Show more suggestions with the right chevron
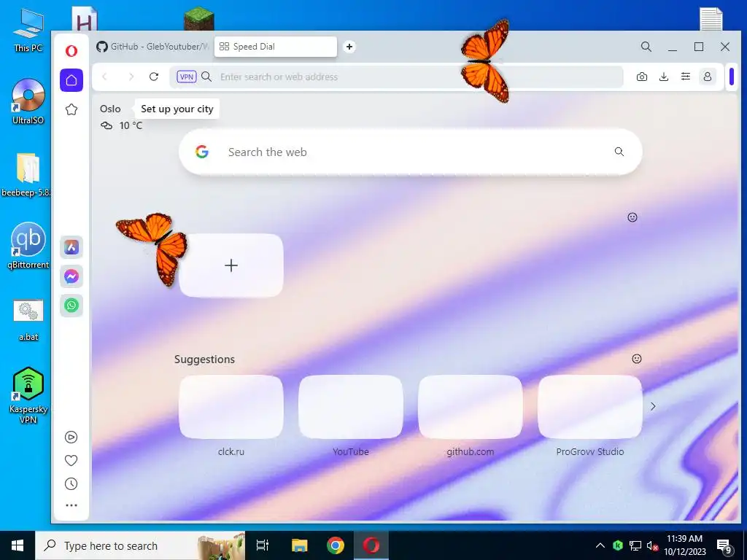Viewport: 747px width, 560px height. click(653, 406)
